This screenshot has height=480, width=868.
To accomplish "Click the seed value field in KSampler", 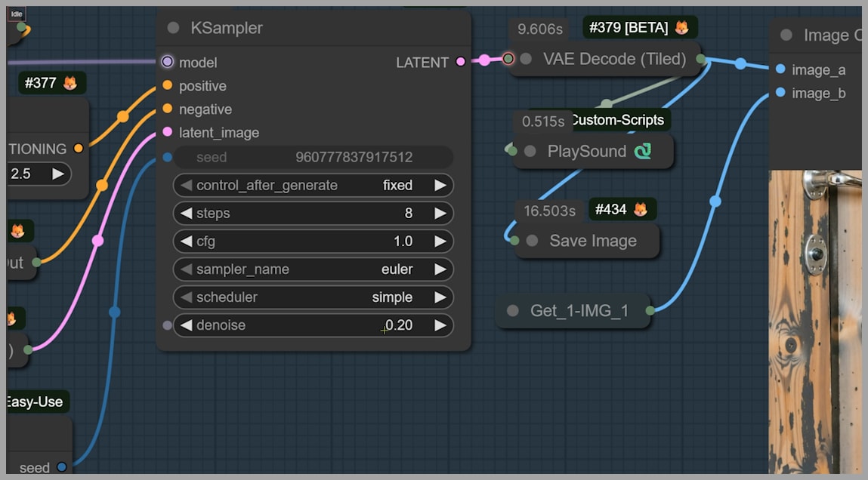I will 314,158.
